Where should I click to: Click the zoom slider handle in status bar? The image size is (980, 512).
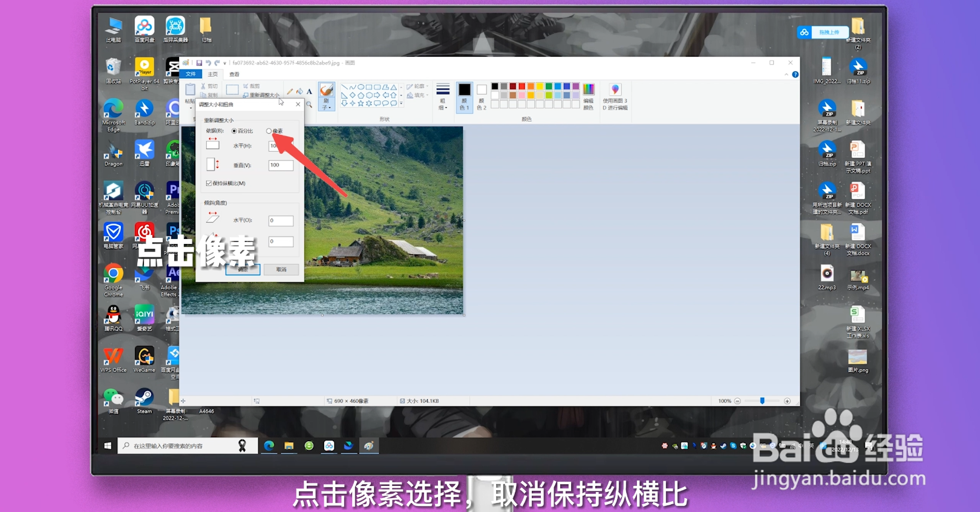pyautogui.click(x=762, y=401)
